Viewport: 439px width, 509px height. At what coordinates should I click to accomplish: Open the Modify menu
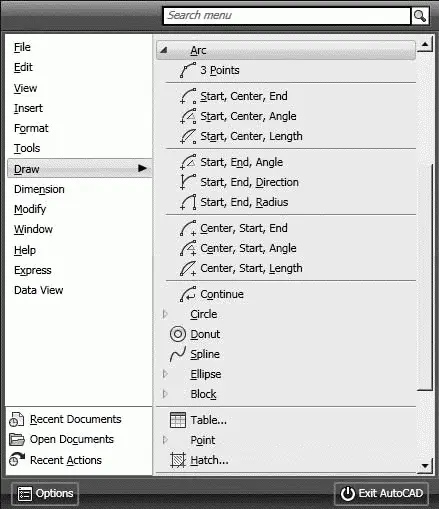tap(30, 209)
